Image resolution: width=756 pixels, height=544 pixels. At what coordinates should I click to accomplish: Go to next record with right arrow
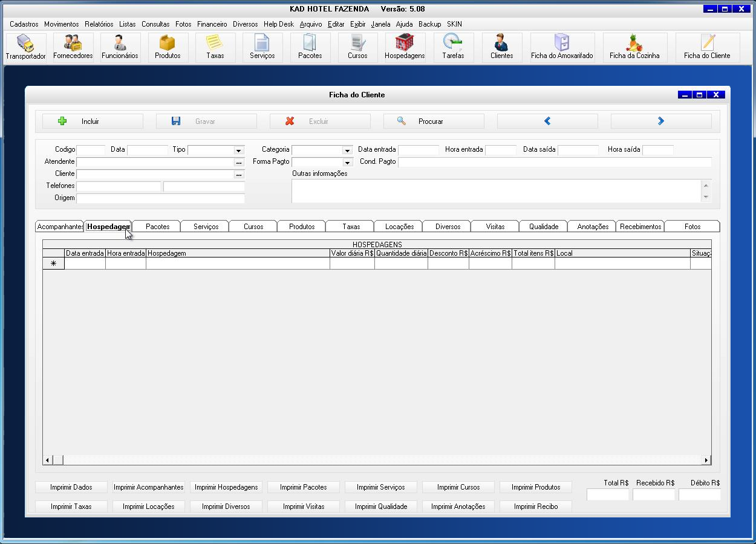coord(660,121)
